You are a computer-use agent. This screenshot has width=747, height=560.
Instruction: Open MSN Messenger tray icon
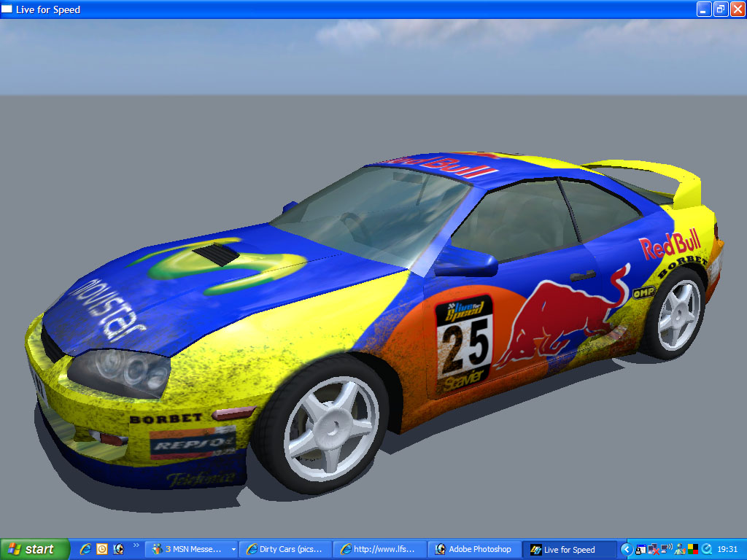point(680,549)
